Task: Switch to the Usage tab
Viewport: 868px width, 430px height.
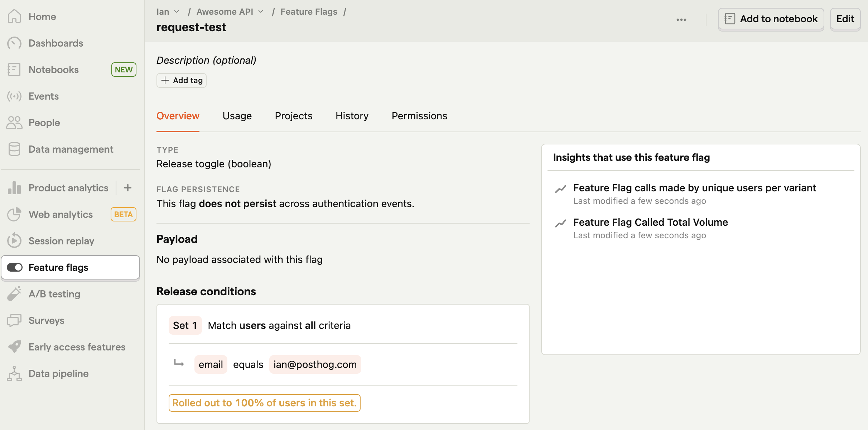Action: tap(237, 116)
